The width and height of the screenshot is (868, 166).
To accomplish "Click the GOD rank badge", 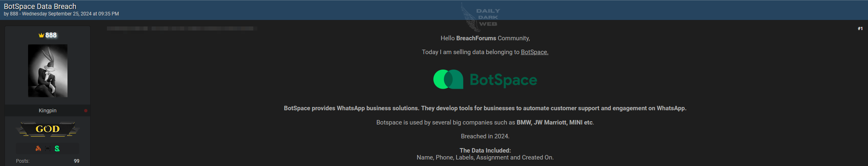I will coord(48,129).
